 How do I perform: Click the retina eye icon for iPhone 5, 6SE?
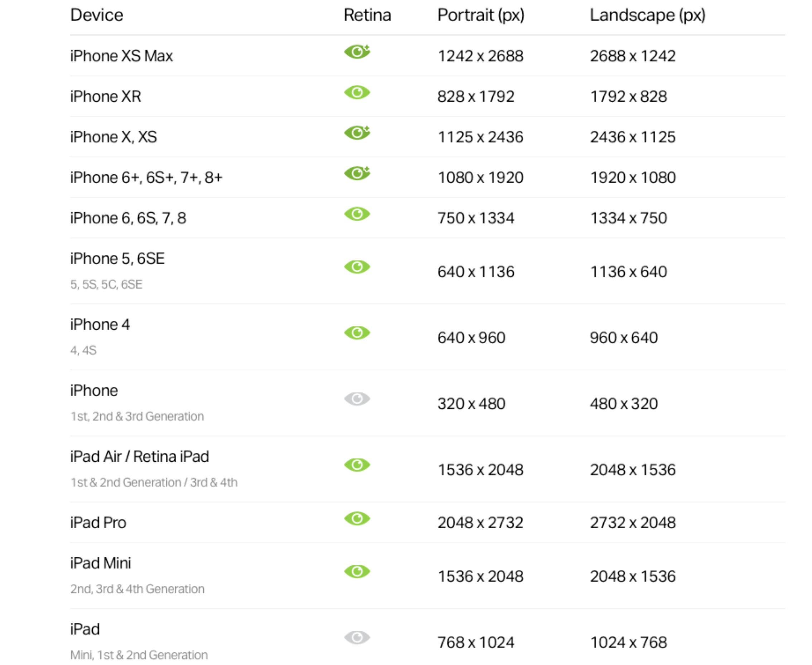click(x=357, y=267)
